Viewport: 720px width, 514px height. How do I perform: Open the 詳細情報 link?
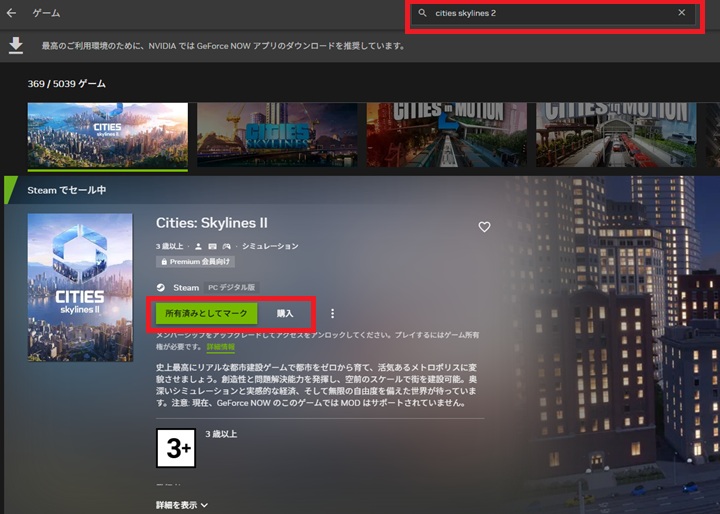(x=221, y=347)
